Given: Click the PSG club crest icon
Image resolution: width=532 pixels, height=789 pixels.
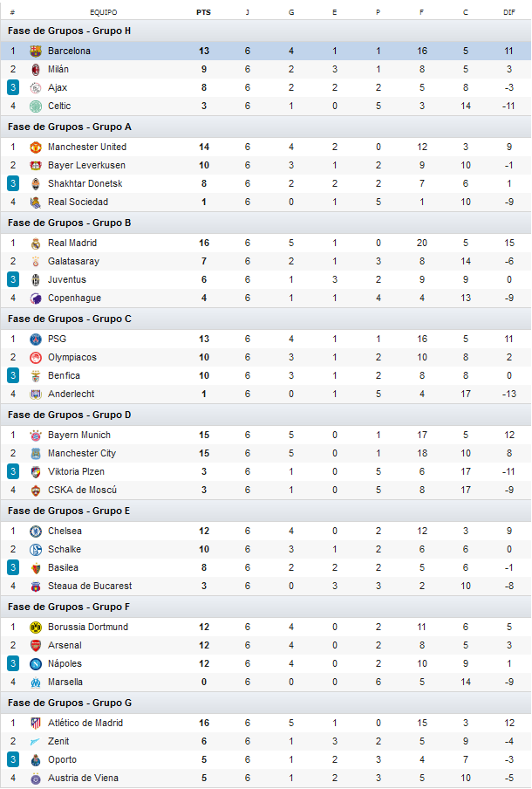Looking at the screenshot, I should (36, 340).
